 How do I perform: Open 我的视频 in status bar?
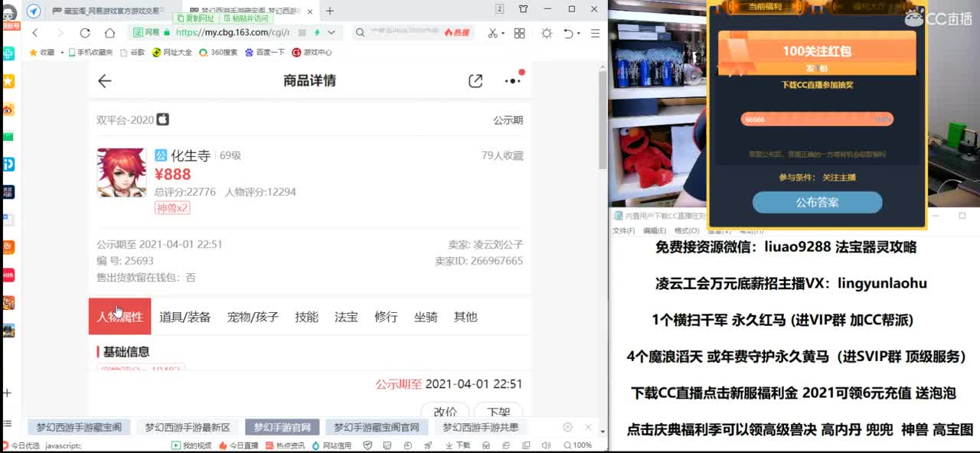tap(191, 445)
